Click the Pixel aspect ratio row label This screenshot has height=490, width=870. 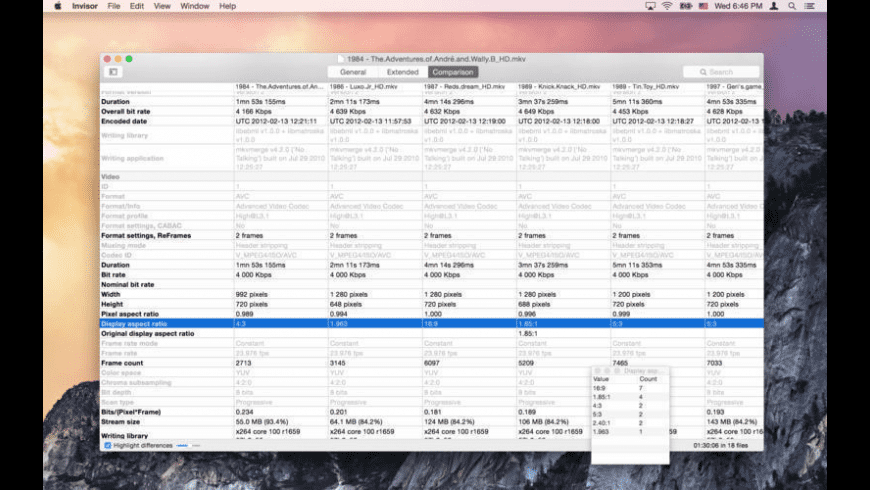click(x=130, y=314)
